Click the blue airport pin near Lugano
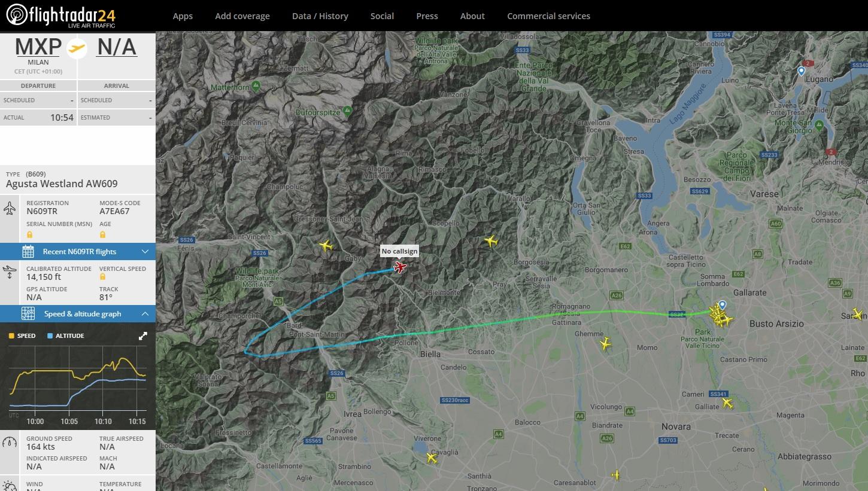 coord(801,71)
